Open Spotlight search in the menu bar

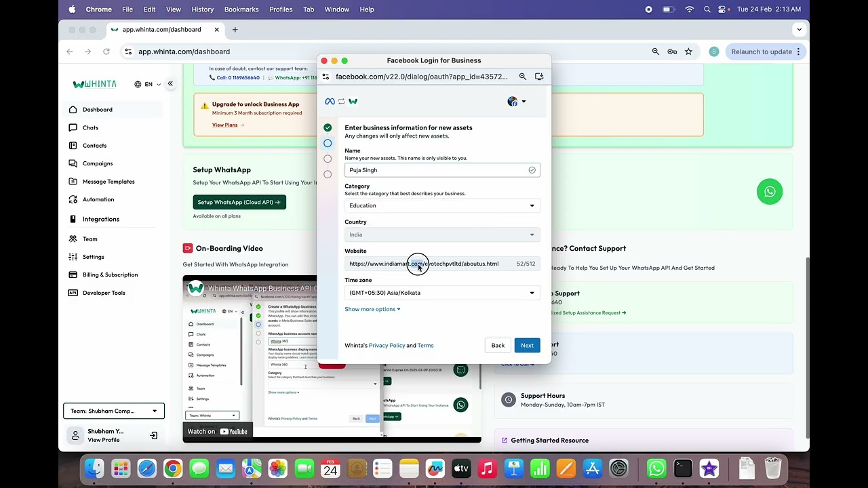tap(707, 9)
